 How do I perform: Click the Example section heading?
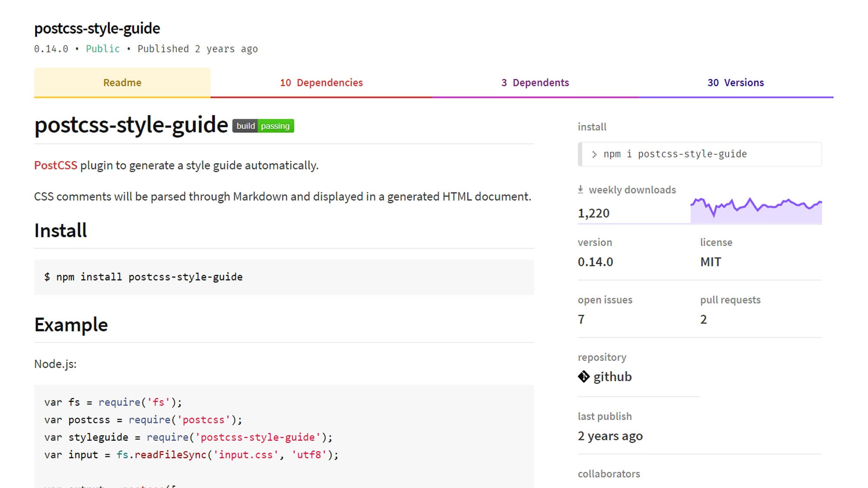coord(71,324)
